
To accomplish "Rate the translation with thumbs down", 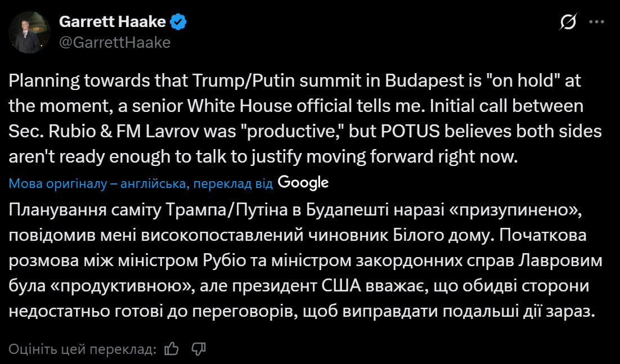I will click(199, 349).
